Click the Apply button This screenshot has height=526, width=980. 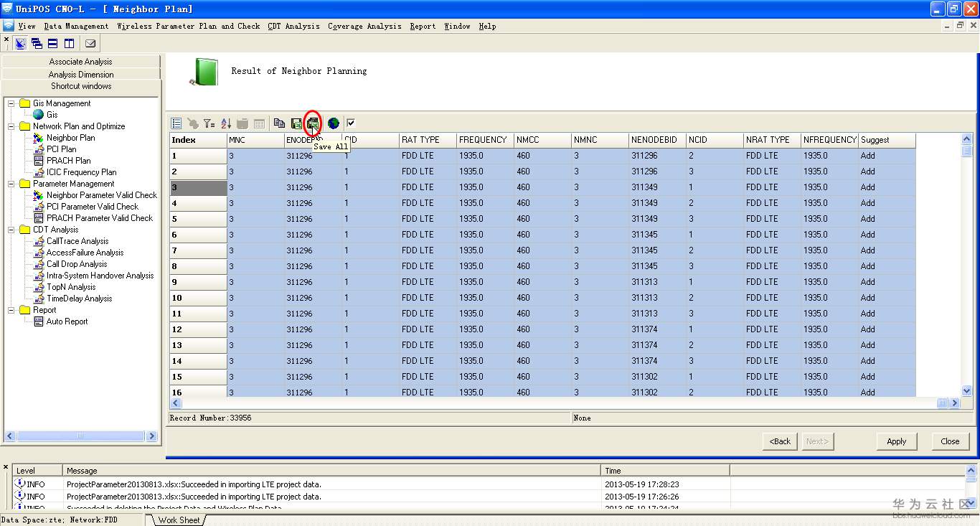coord(896,441)
